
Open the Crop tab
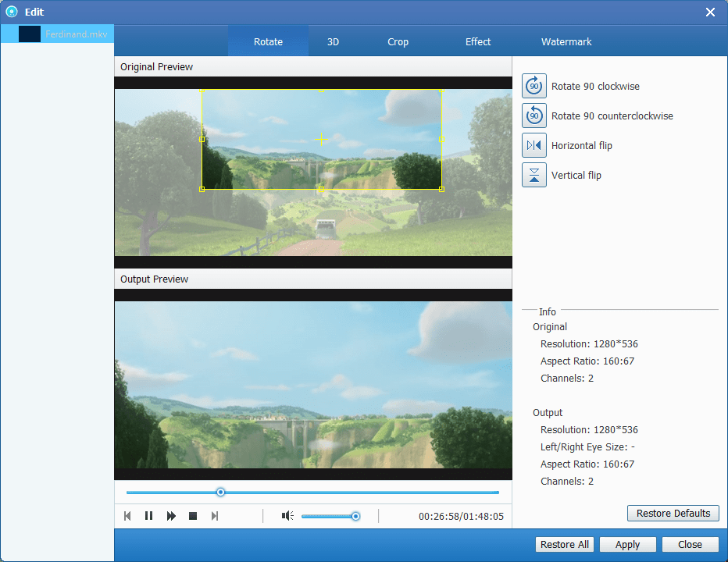pos(398,42)
